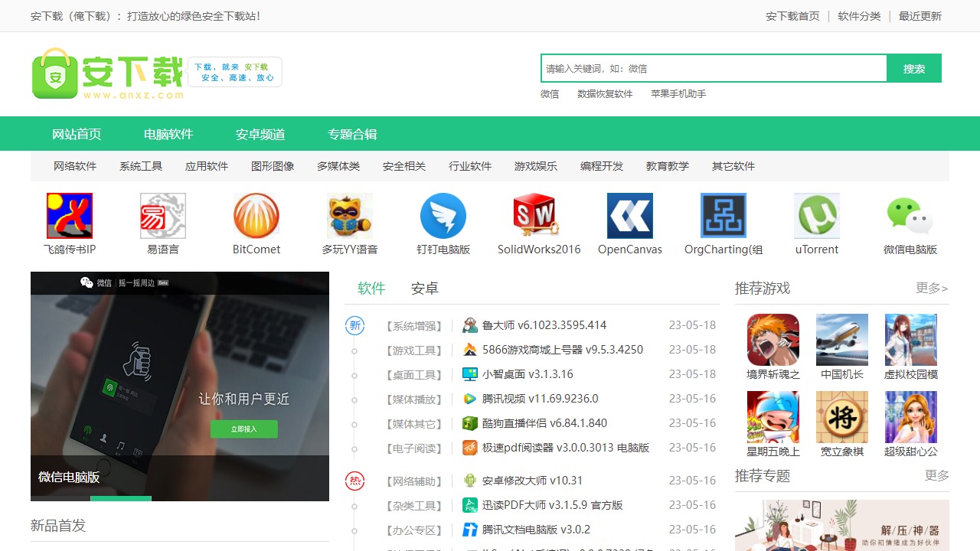Open the 电脑软件 menu item
The width and height of the screenshot is (980, 551).
(x=168, y=133)
